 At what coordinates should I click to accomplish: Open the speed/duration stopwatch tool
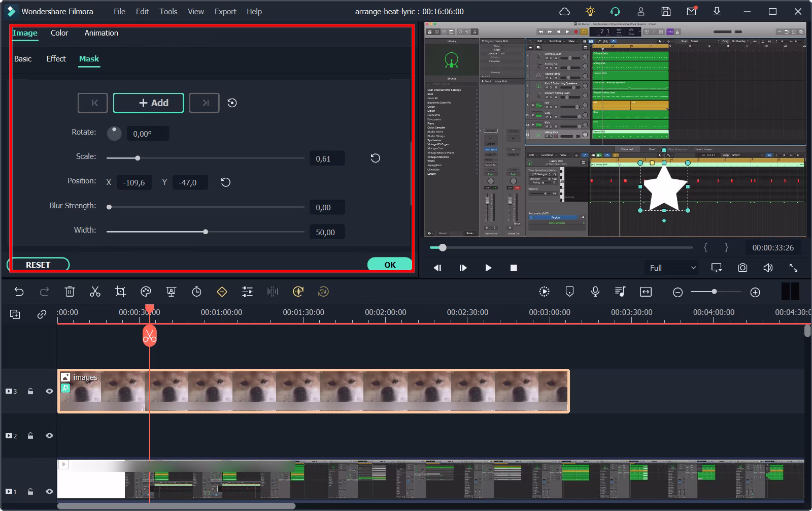[x=196, y=292]
